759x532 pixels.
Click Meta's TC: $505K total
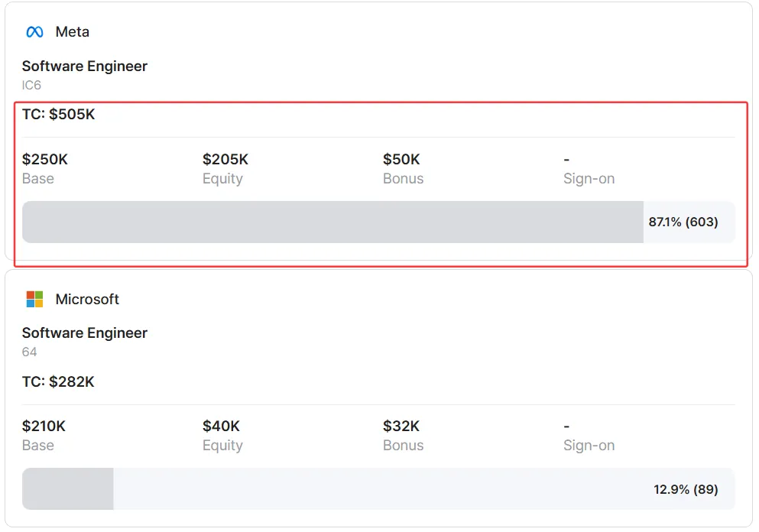[x=59, y=115]
